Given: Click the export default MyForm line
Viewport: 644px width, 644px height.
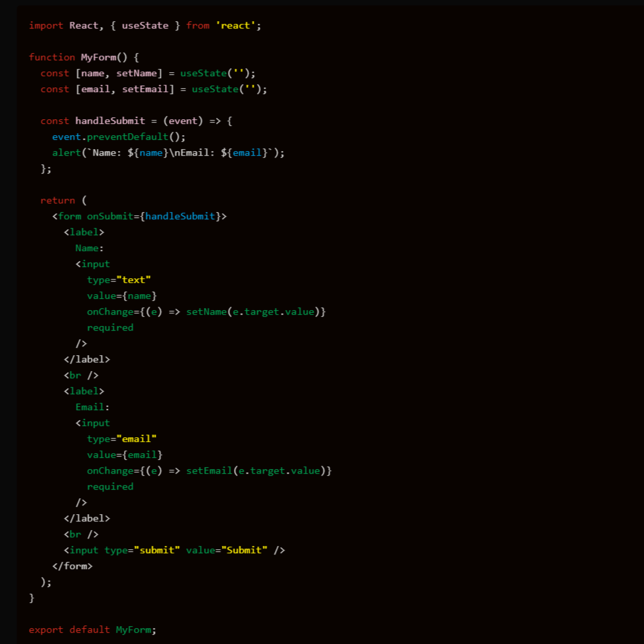Looking at the screenshot, I should pyautogui.click(x=92, y=629).
